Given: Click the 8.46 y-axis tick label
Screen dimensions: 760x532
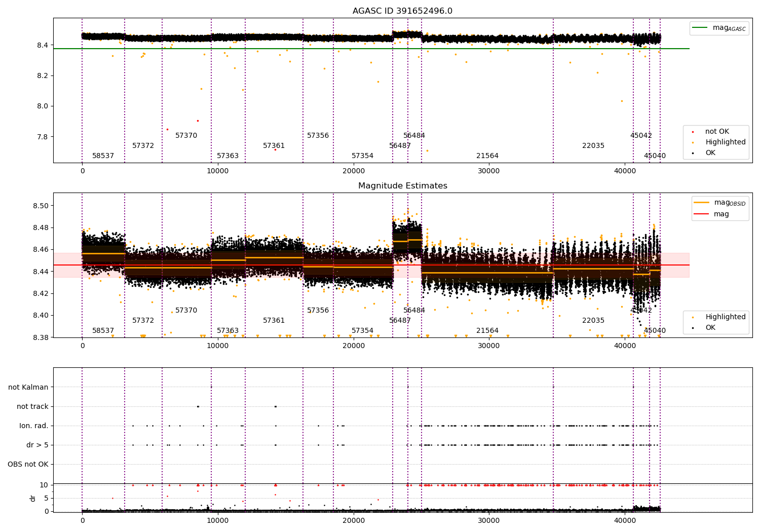Looking at the screenshot, I should pos(41,250).
